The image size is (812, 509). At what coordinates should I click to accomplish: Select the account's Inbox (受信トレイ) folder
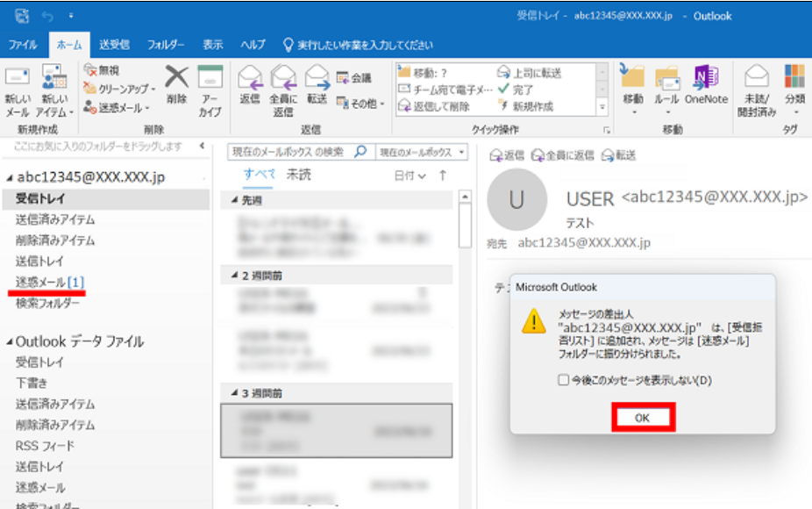click(x=106, y=198)
